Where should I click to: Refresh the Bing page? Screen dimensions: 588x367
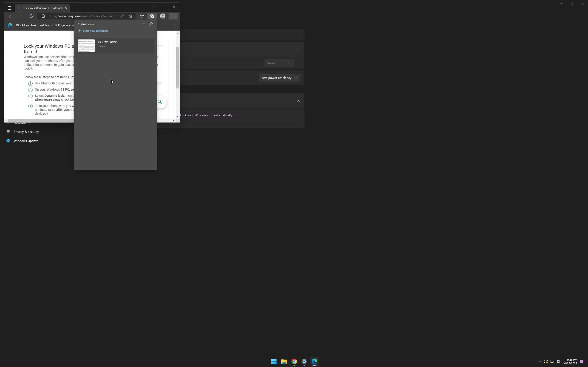coord(31,16)
